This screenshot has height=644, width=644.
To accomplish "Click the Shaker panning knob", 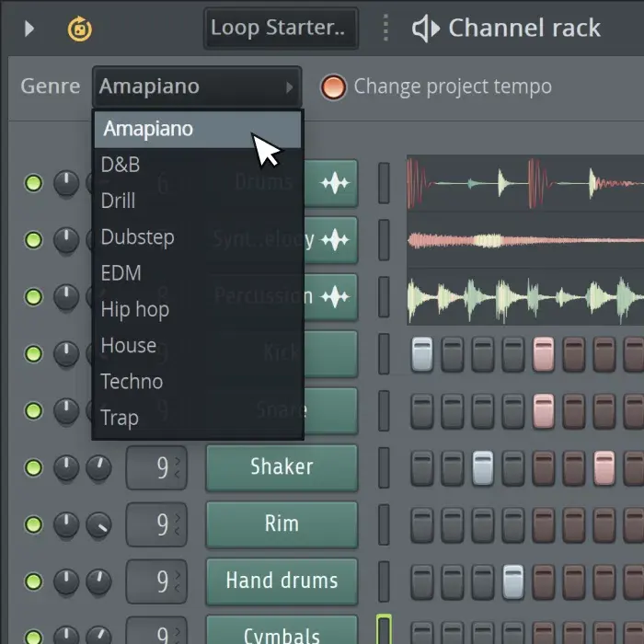I will pyautogui.click(x=66, y=467).
